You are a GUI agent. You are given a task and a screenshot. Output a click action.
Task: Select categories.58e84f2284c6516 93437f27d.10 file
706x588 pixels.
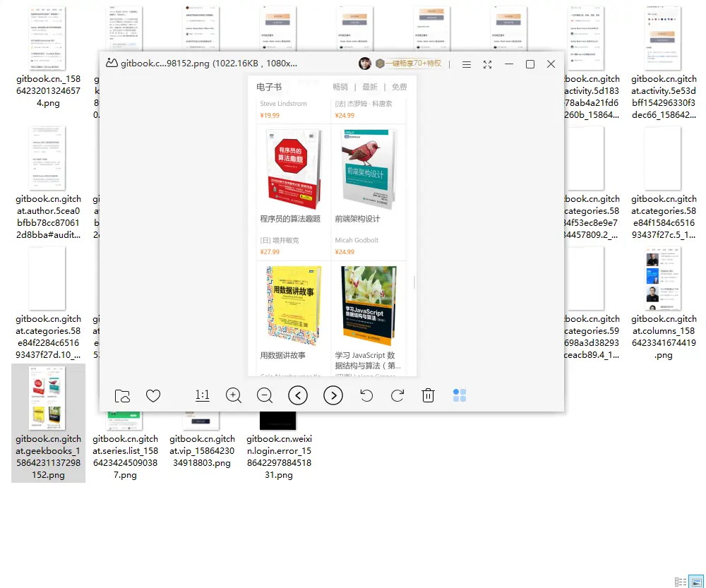click(x=48, y=337)
